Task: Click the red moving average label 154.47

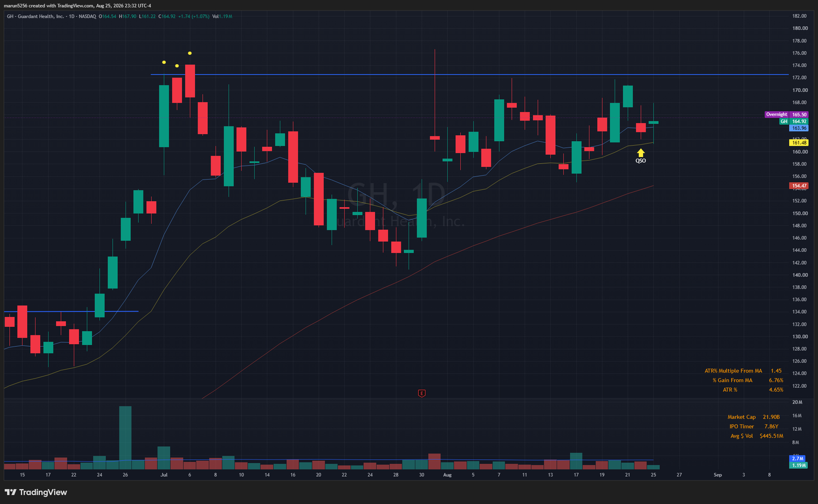Action: tap(799, 186)
